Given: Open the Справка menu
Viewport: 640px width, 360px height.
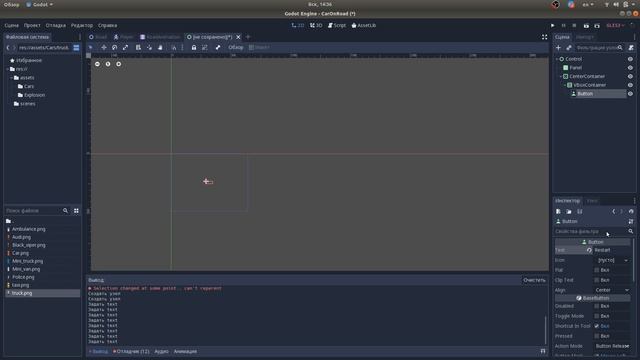Looking at the screenshot, I should [107, 25].
